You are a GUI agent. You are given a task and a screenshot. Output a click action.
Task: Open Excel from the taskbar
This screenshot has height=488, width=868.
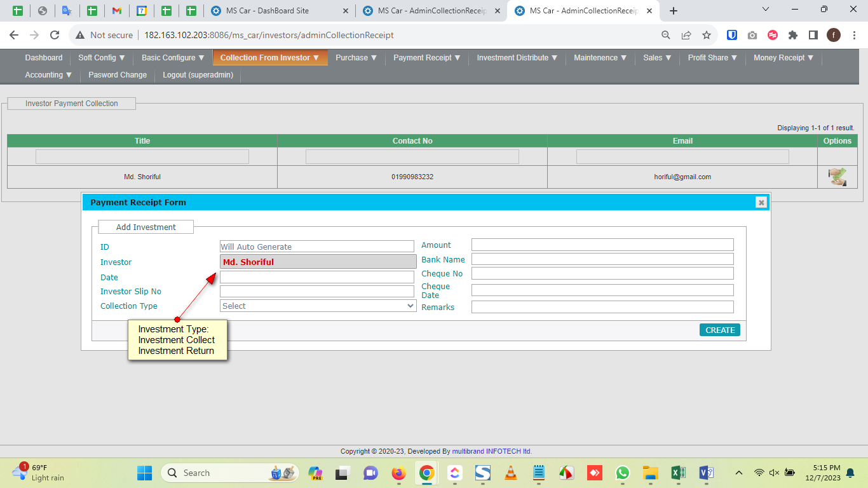click(678, 473)
